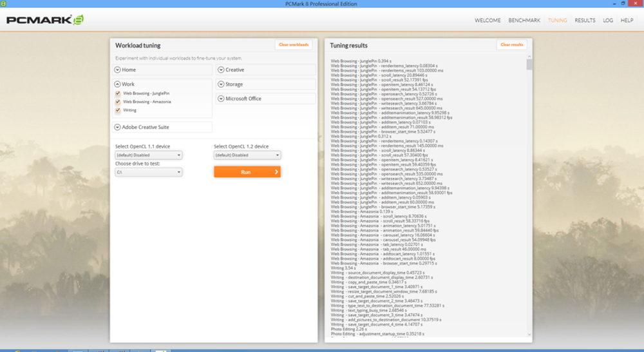This screenshot has width=644, height=352.
Task: Start the test with Run button
Action: pyautogui.click(x=247, y=172)
